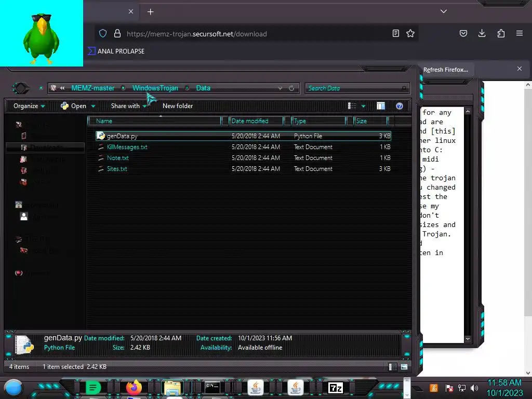The width and height of the screenshot is (532, 399).
Task: Expand the address bar history dropdown
Action: click(x=280, y=88)
